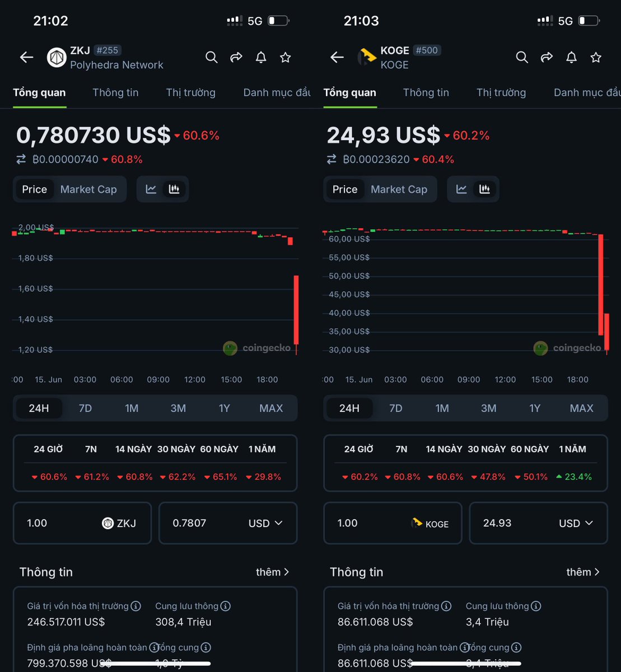The height and width of the screenshot is (672, 621).
Task: Open market cap info tooltip for KOGE
Action: [x=446, y=606]
